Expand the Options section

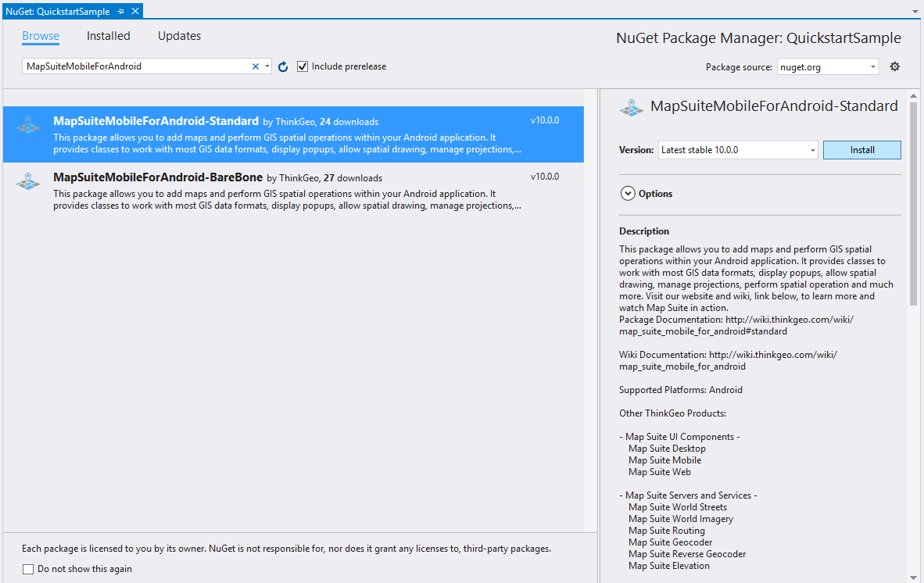tap(628, 193)
